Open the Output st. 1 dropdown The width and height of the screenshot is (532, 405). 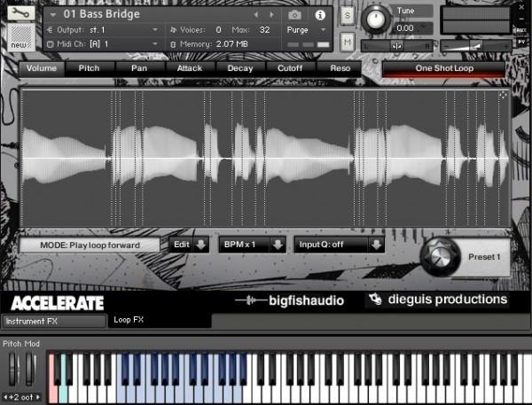tap(155, 30)
